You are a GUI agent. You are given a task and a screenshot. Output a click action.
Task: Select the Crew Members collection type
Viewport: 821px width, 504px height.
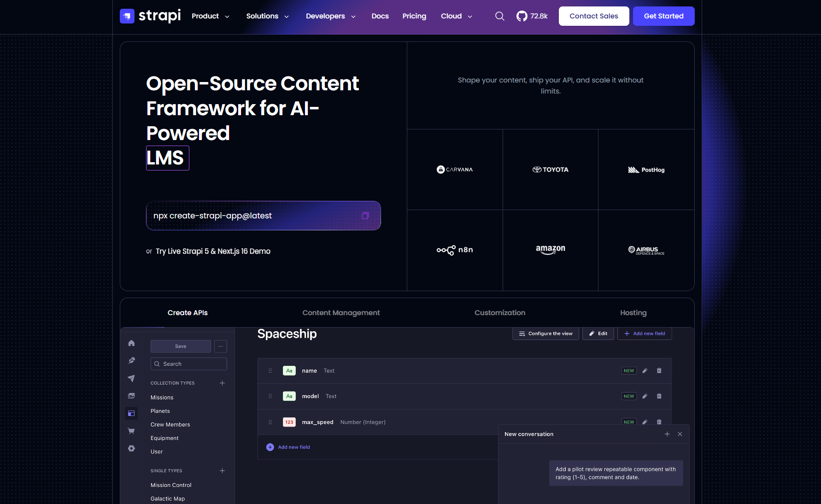pos(170,425)
